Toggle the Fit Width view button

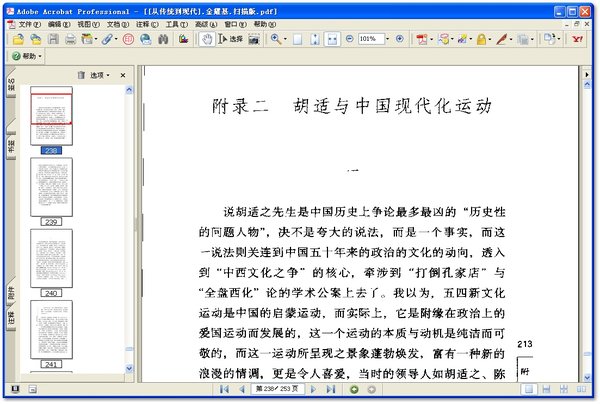click(x=332, y=39)
